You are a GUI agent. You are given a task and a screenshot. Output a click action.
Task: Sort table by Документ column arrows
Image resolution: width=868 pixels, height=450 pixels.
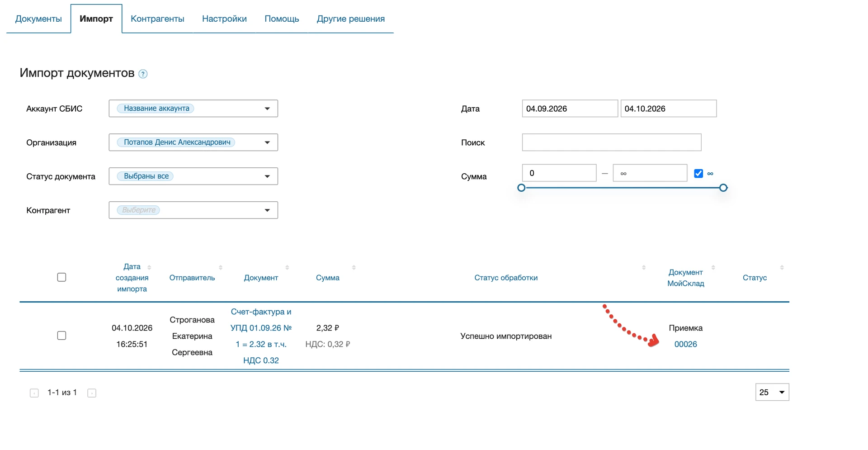coord(287,267)
